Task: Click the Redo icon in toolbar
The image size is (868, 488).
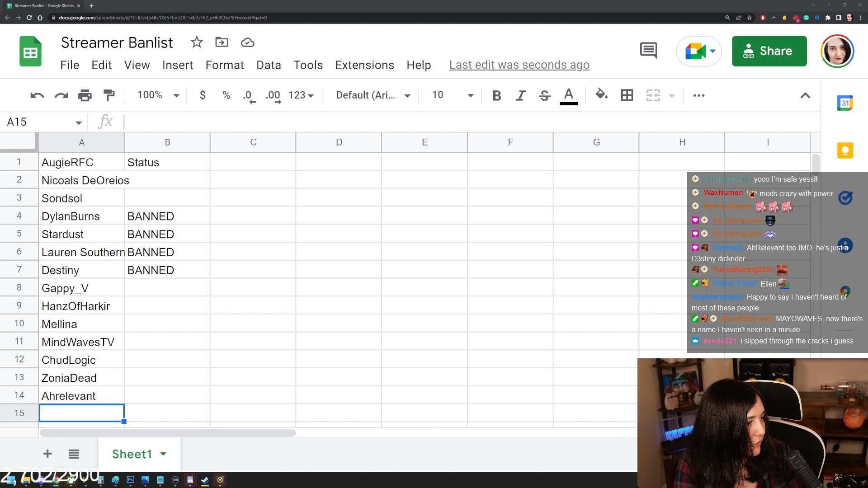Action: click(61, 95)
